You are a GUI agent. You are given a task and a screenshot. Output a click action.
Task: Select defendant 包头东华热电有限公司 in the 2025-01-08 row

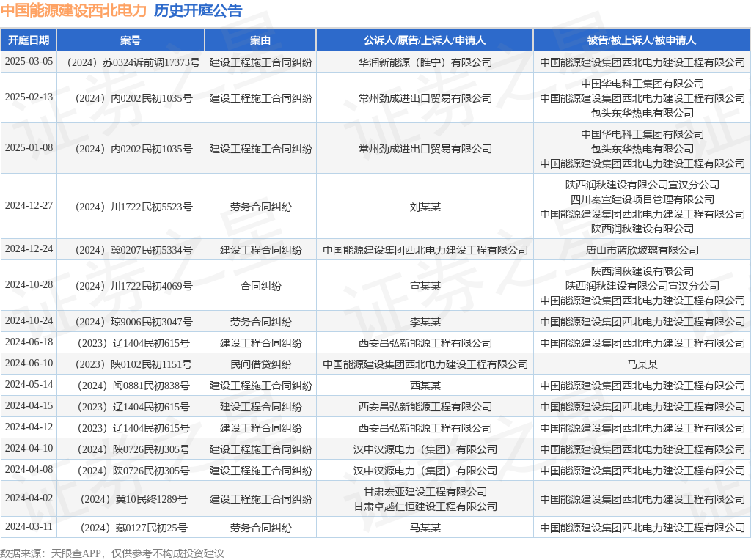pos(642,149)
